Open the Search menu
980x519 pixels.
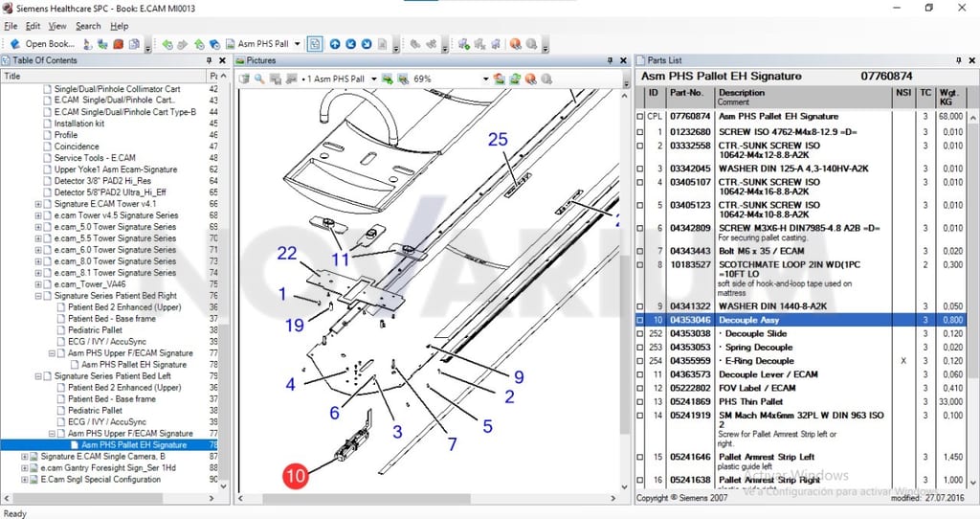point(88,26)
